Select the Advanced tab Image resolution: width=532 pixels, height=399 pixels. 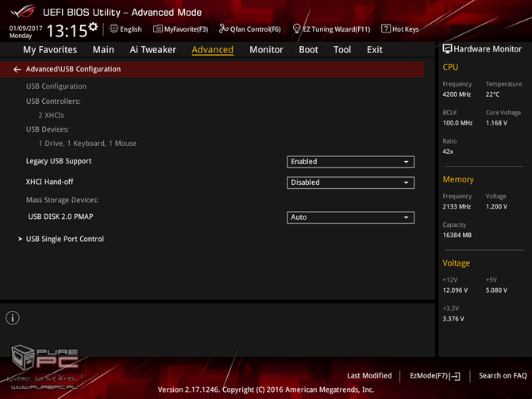(x=212, y=50)
